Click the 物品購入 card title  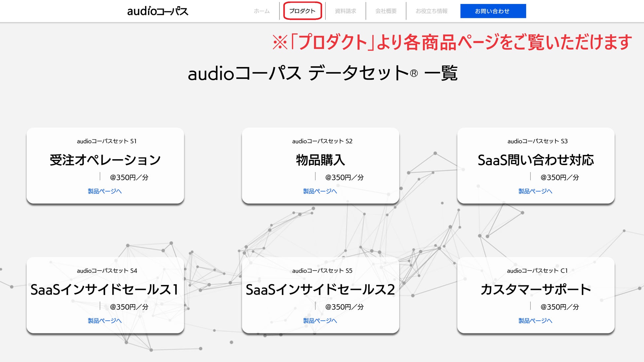click(320, 160)
